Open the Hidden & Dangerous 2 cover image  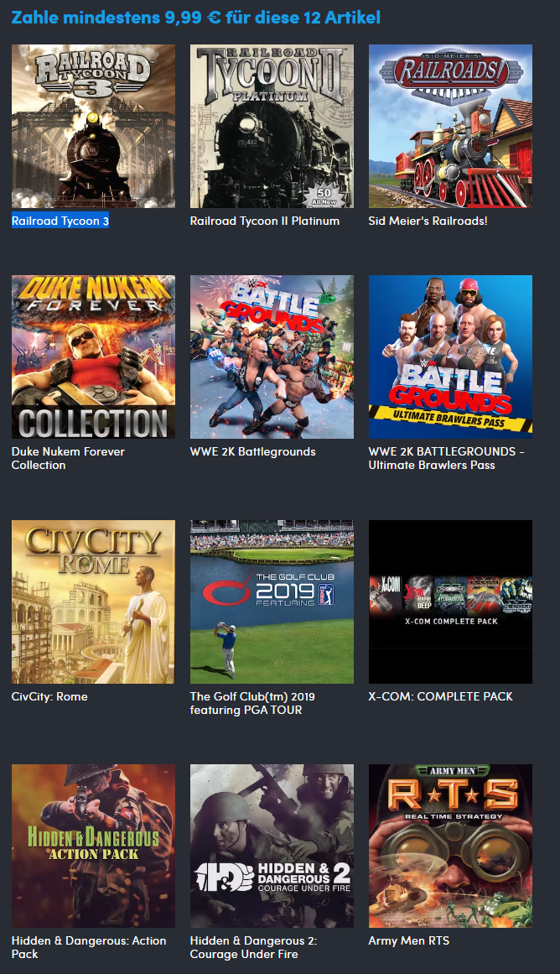point(272,846)
